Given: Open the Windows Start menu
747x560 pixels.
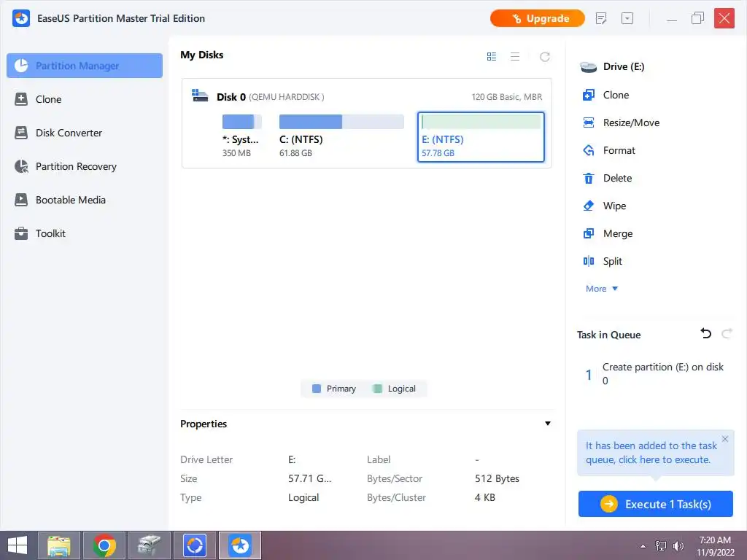Looking at the screenshot, I should 18,545.
